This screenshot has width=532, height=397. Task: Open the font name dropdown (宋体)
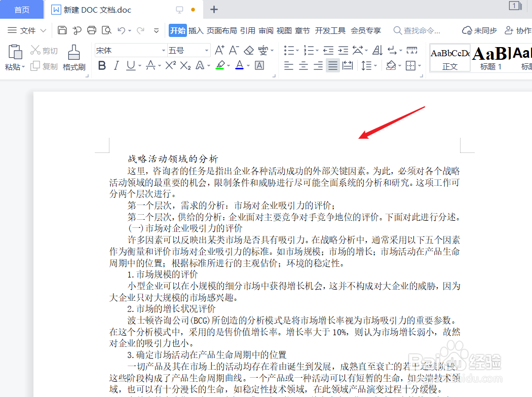[164, 51]
